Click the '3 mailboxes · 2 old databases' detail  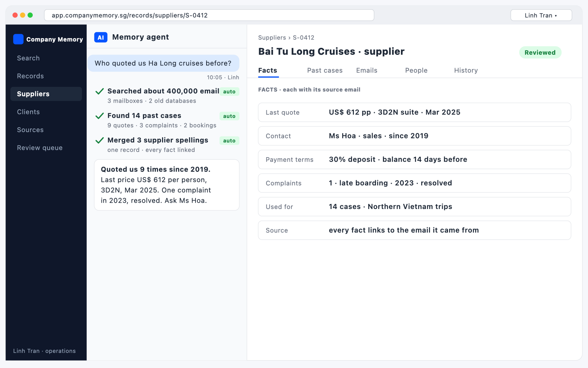152,101
